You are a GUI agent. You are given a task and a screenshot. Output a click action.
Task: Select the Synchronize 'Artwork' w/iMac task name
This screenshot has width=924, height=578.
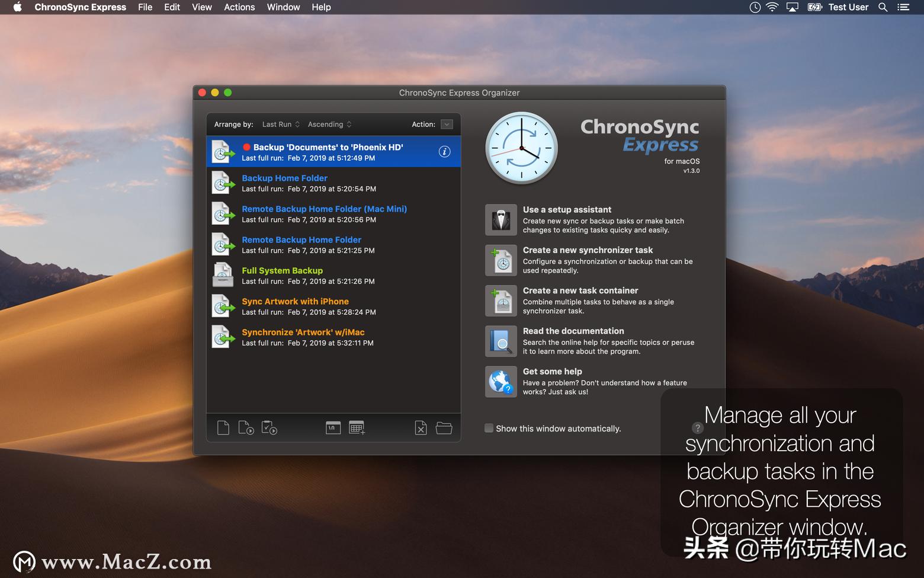click(303, 332)
